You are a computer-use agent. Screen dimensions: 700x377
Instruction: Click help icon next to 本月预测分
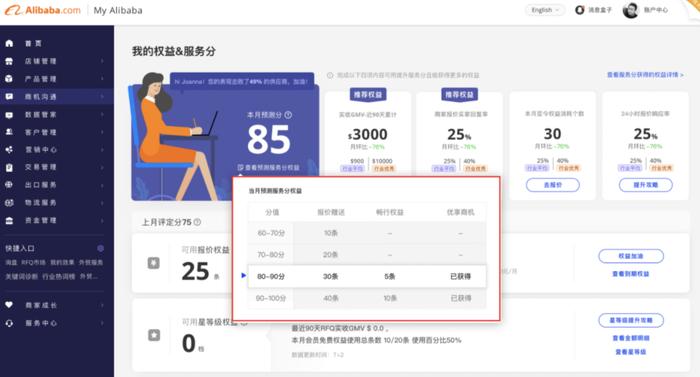tap(288, 115)
